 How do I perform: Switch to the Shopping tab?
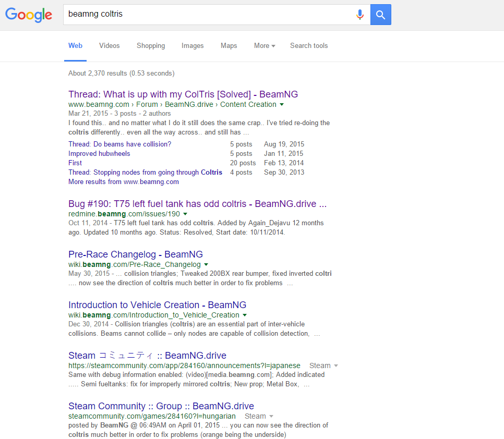151,45
